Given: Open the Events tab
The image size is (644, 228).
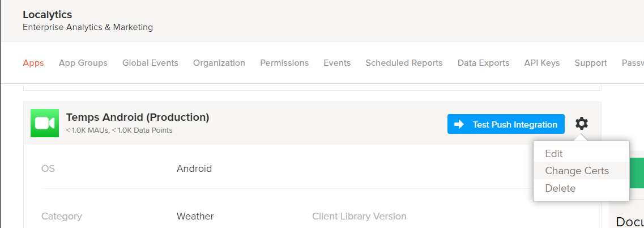Looking at the screenshot, I should [337, 63].
